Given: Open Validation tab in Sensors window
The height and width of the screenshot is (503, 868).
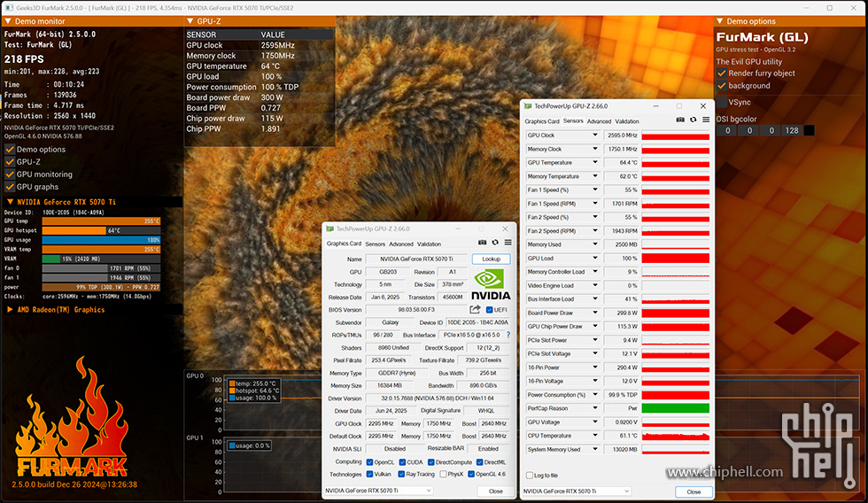Looking at the screenshot, I should point(627,121).
